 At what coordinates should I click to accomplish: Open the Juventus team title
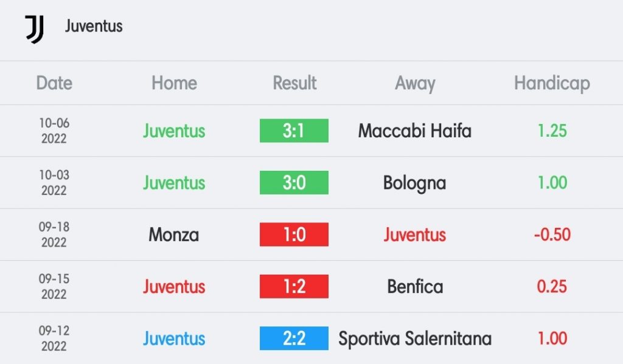94,26
